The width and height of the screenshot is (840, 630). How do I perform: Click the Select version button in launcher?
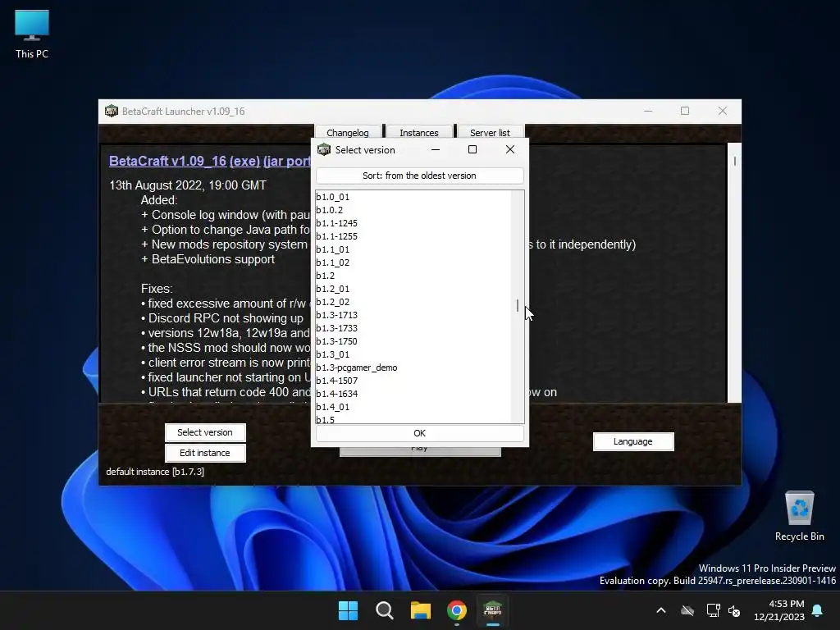coord(205,432)
